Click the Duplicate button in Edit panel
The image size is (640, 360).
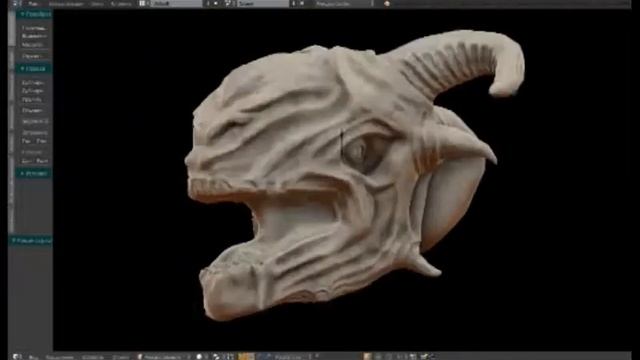tap(34, 82)
